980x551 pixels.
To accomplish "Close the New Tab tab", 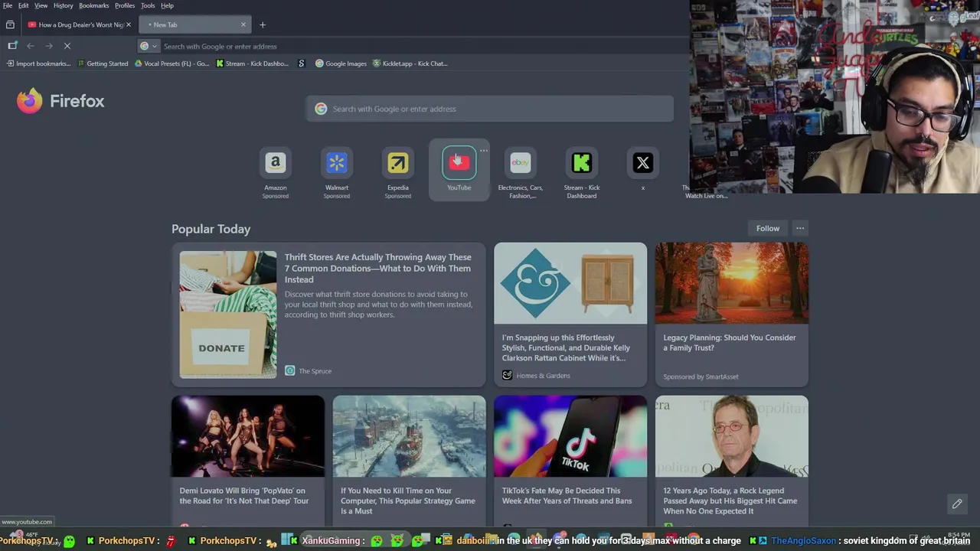I will [x=243, y=24].
